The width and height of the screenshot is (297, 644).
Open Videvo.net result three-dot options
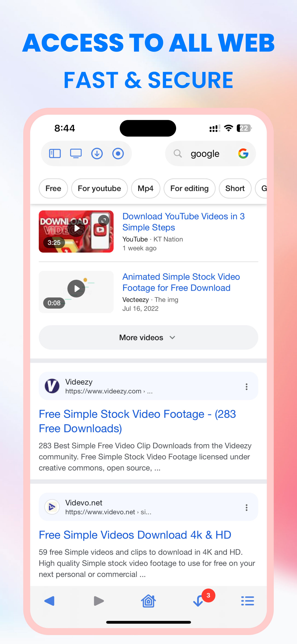247,507
